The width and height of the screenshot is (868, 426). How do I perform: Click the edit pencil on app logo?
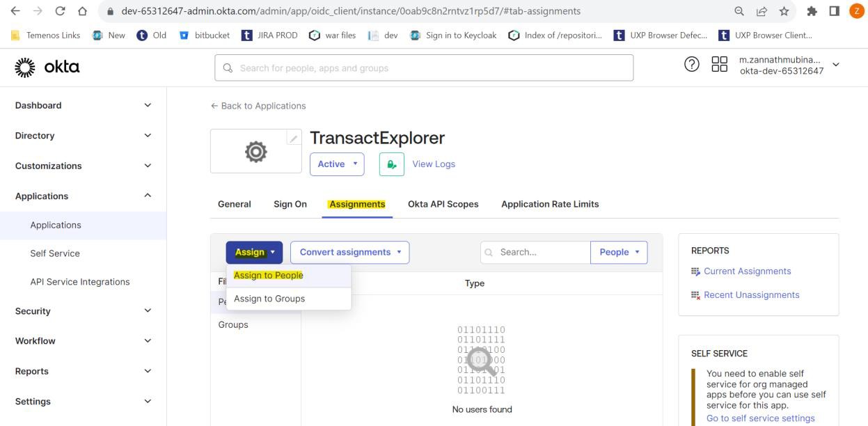click(x=294, y=139)
